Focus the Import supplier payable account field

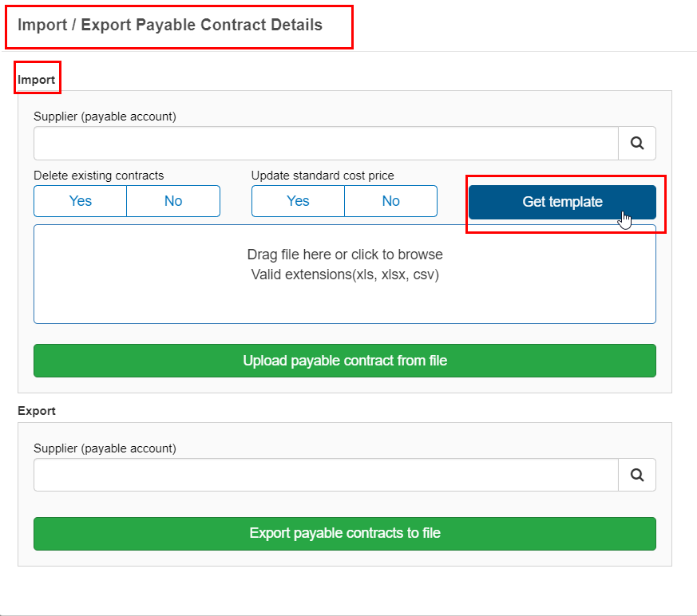point(326,143)
